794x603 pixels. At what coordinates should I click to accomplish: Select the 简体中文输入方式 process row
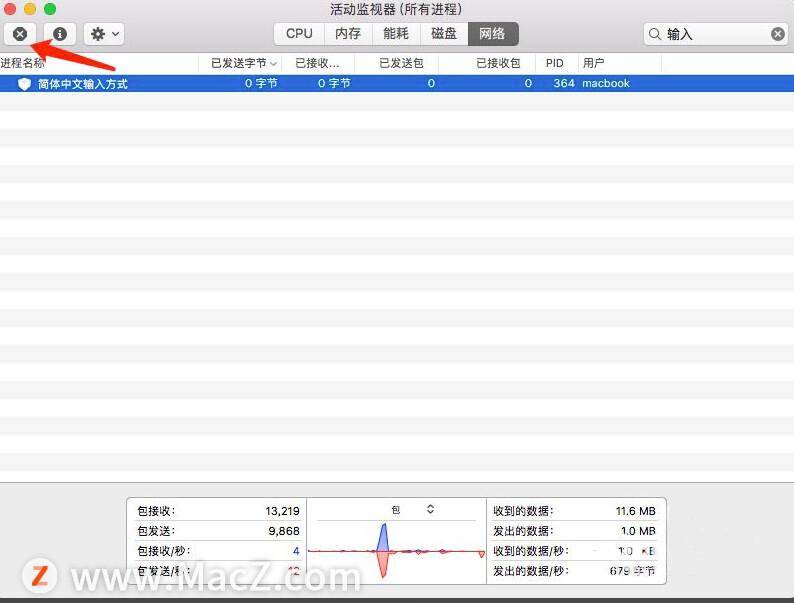tap(397, 84)
